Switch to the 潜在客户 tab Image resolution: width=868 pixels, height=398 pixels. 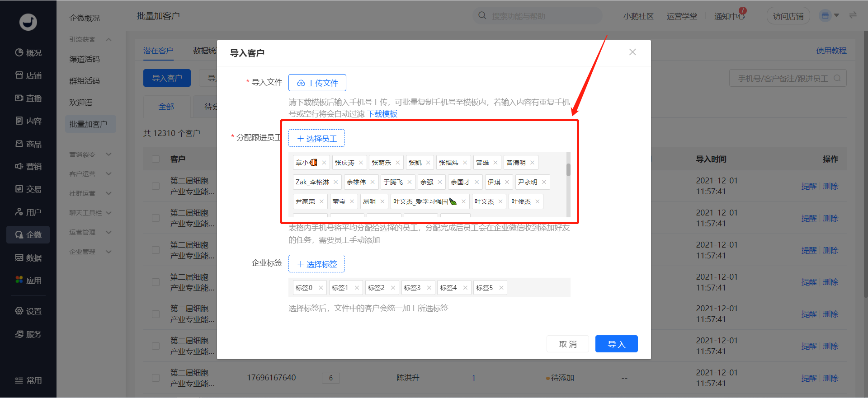pyautogui.click(x=158, y=51)
